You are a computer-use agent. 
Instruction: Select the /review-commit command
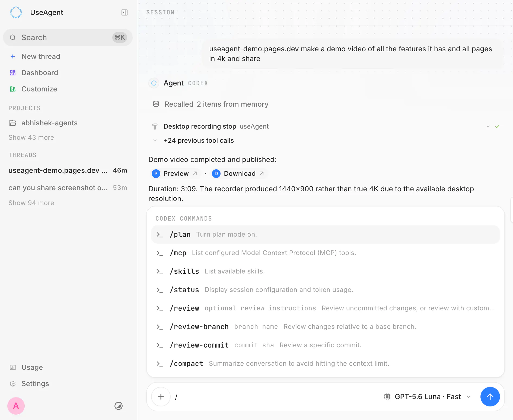[326, 345]
